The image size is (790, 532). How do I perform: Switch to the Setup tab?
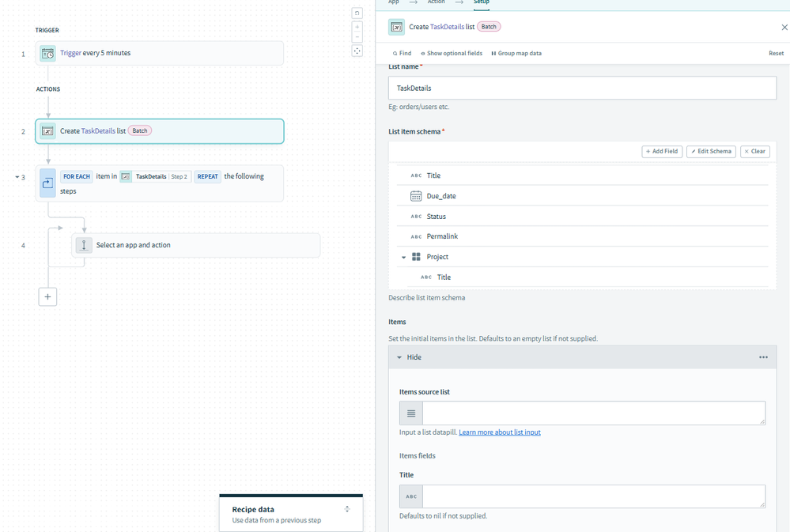[x=481, y=2]
